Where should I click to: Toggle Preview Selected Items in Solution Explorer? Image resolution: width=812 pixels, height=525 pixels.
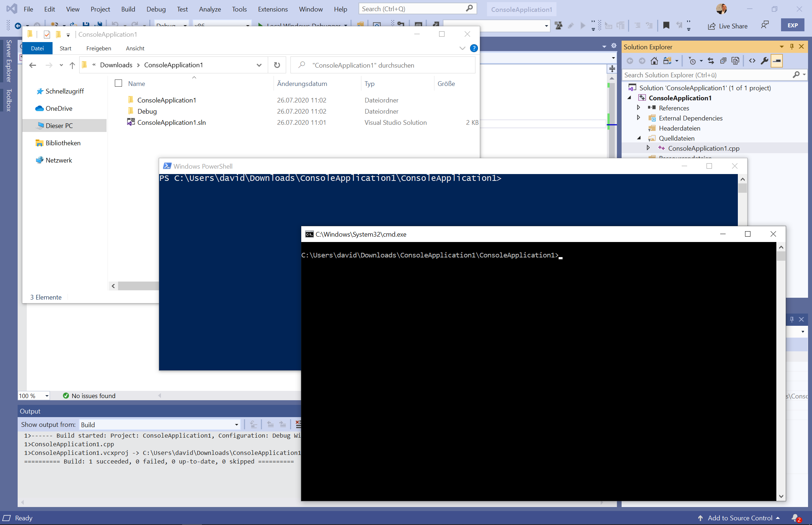777,61
